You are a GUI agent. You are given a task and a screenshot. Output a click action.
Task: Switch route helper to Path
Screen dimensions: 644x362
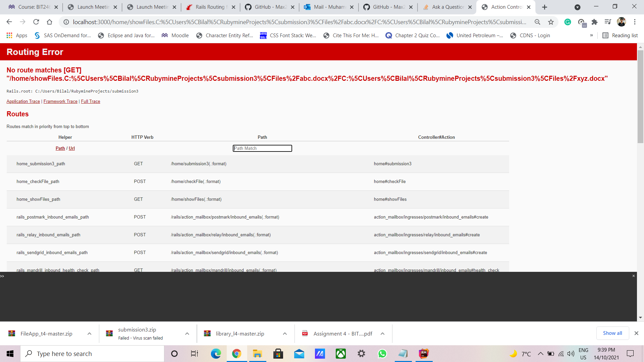click(60, 148)
